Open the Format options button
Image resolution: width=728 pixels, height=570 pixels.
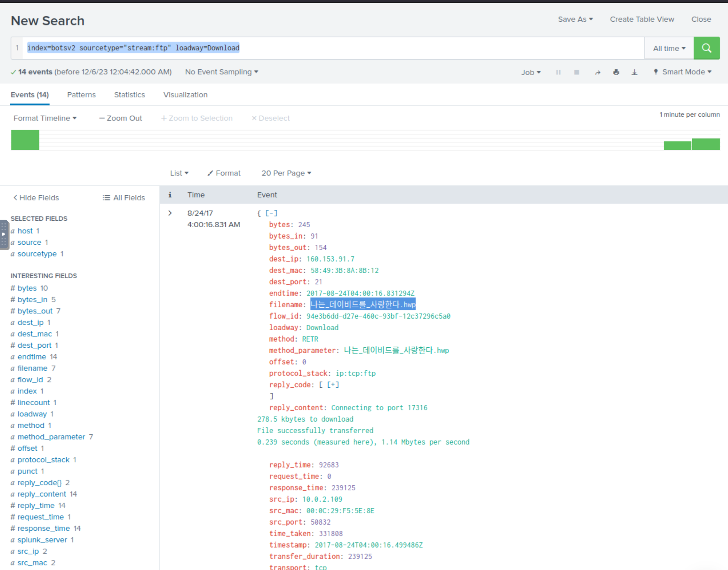click(x=224, y=173)
